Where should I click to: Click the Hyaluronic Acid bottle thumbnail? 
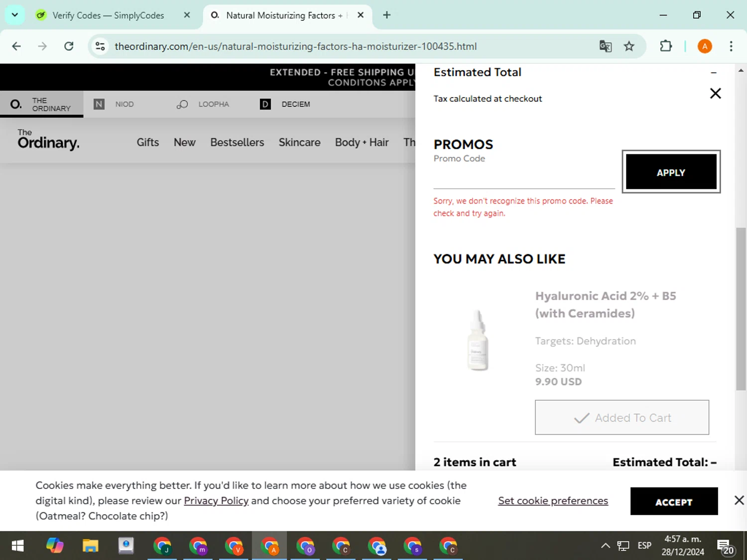(478, 339)
